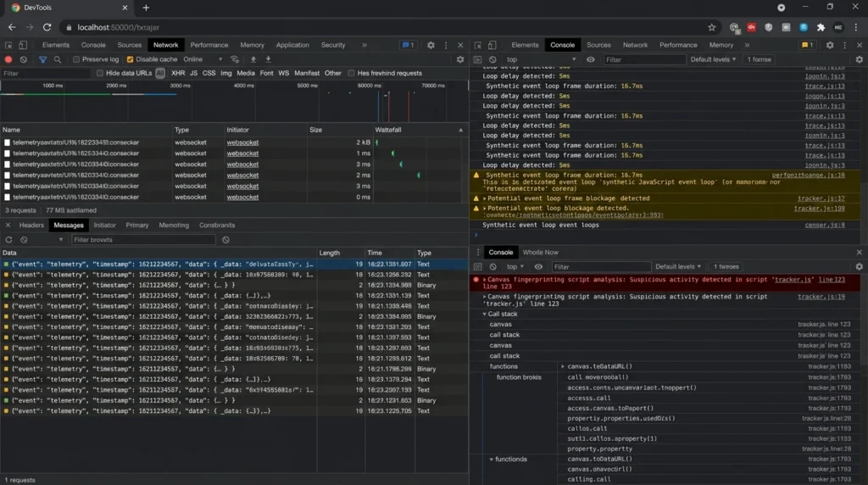Open the Online throttling dropdown

click(203, 59)
